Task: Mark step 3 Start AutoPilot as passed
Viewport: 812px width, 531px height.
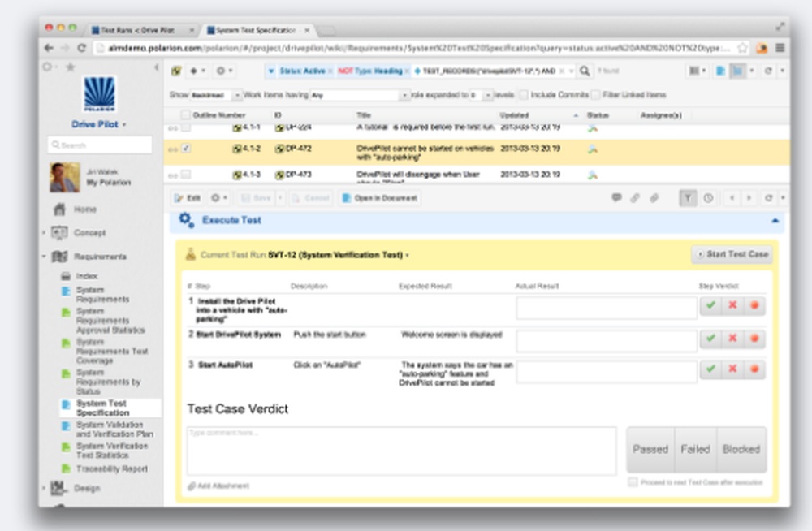Action: click(710, 369)
